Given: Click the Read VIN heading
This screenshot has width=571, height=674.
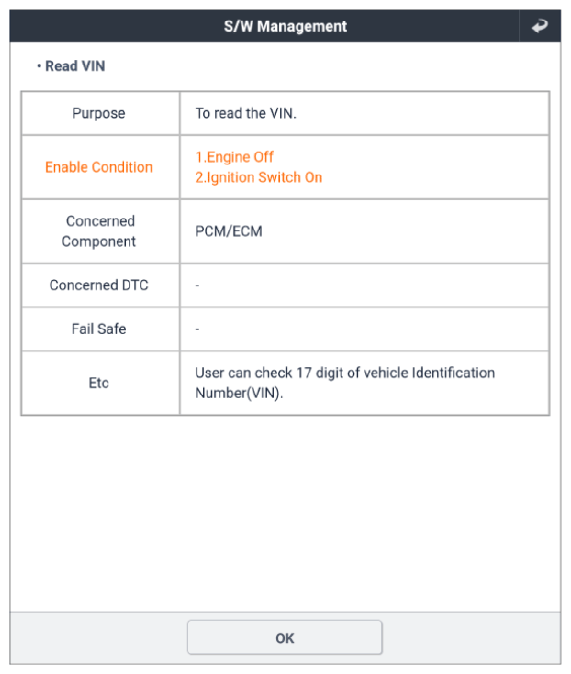Looking at the screenshot, I should (71, 66).
